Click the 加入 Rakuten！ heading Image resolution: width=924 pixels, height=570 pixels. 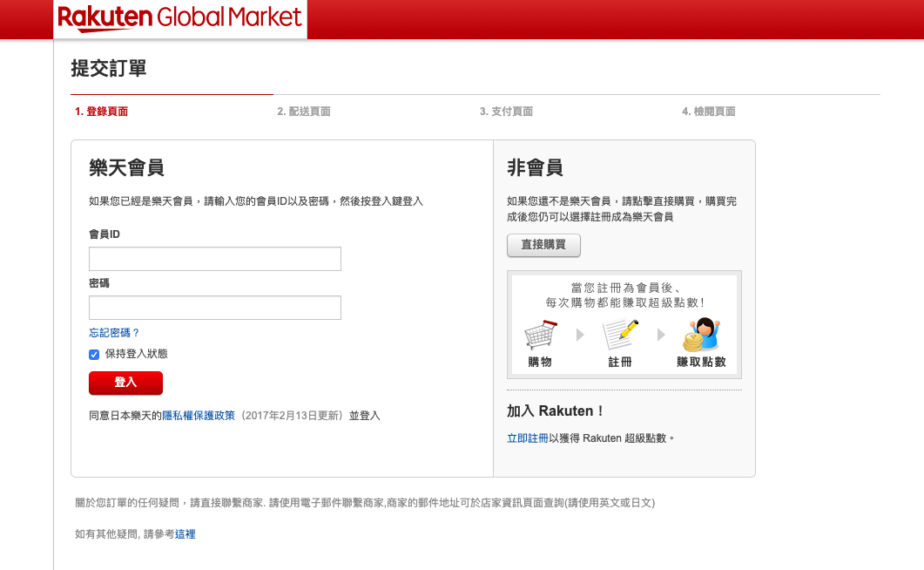pos(555,411)
